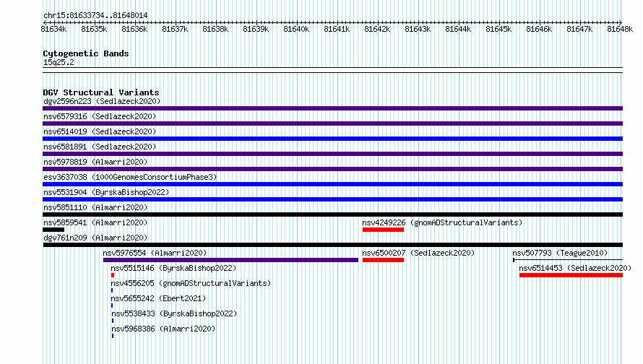The image size is (643, 364).
Task: Click the thin black line under nsv507793
Action: tap(568, 260)
